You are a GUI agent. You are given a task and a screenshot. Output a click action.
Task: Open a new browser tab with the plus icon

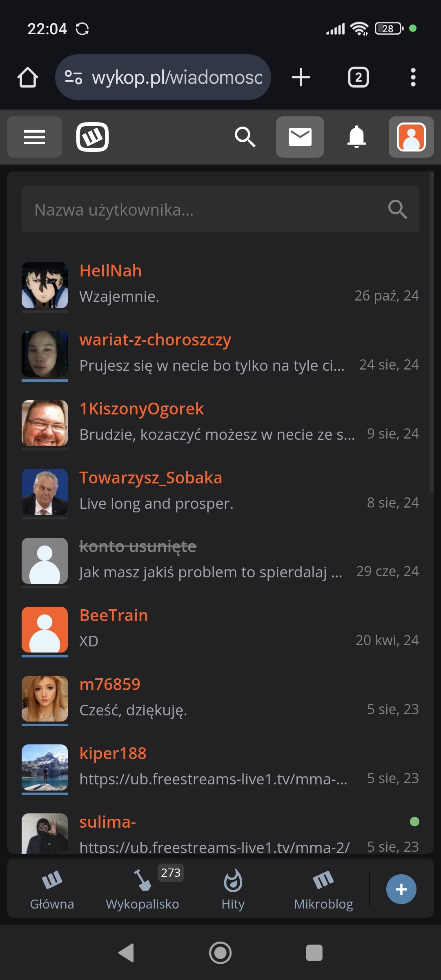coord(301,77)
